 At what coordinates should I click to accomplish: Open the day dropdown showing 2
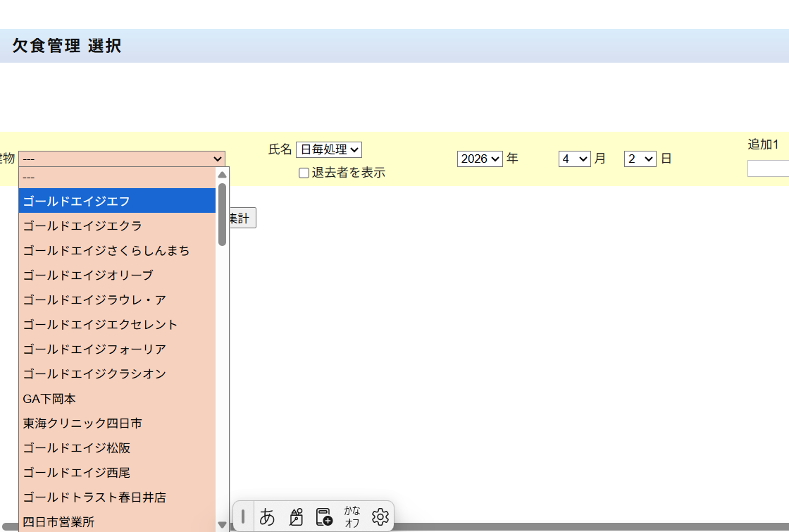[640, 159]
